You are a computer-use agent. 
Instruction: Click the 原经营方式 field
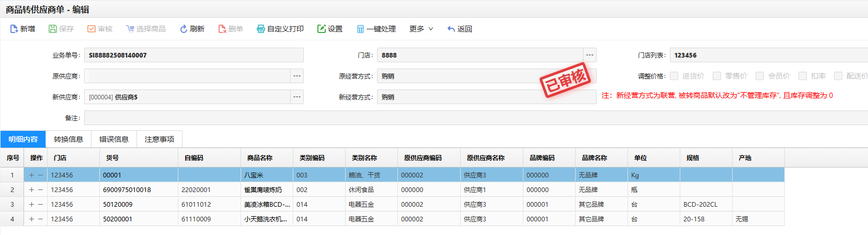point(486,76)
